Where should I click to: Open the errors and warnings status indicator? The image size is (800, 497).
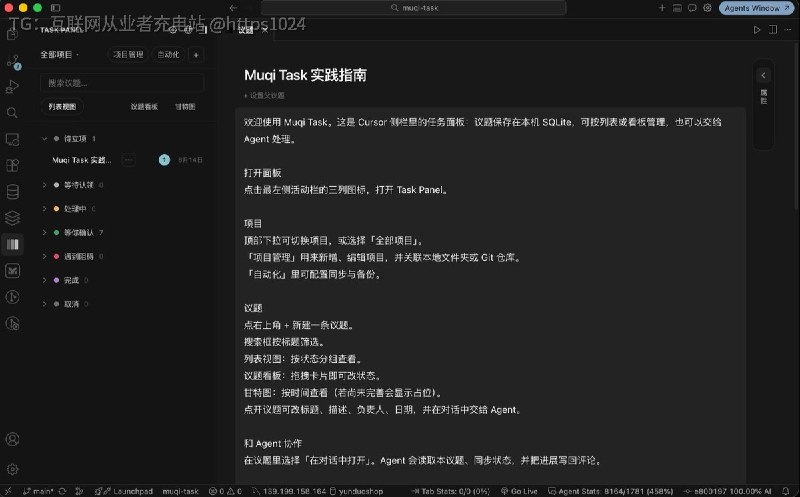click(225, 491)
